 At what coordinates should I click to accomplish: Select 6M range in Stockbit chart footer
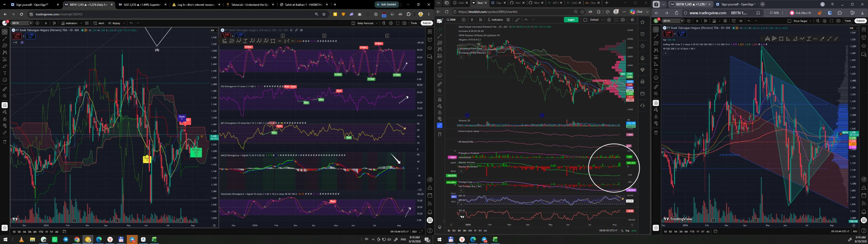tap(470, 231)
